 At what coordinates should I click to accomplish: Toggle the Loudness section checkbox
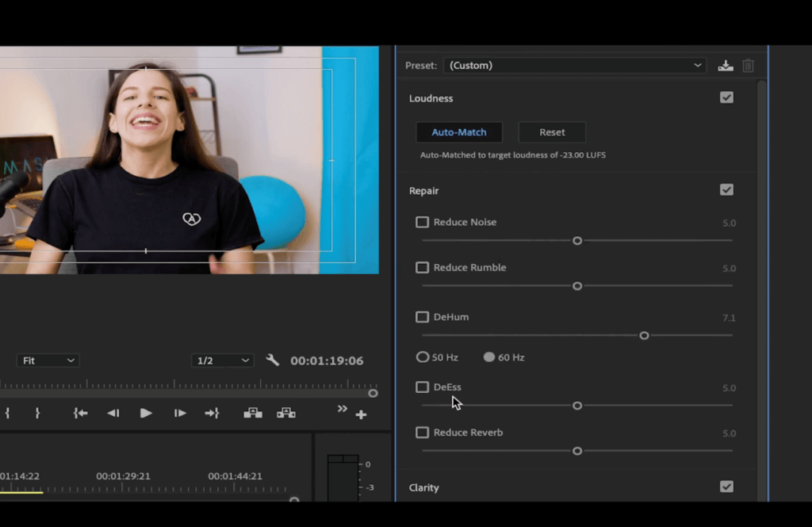pos(726,97)
